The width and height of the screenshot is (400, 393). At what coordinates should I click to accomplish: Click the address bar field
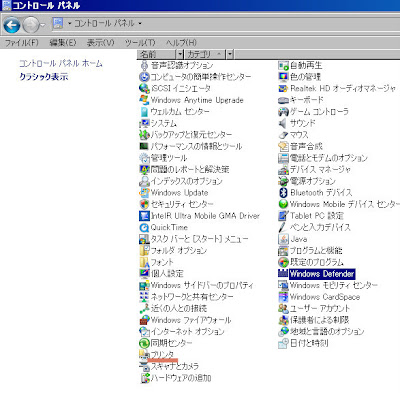226,23
